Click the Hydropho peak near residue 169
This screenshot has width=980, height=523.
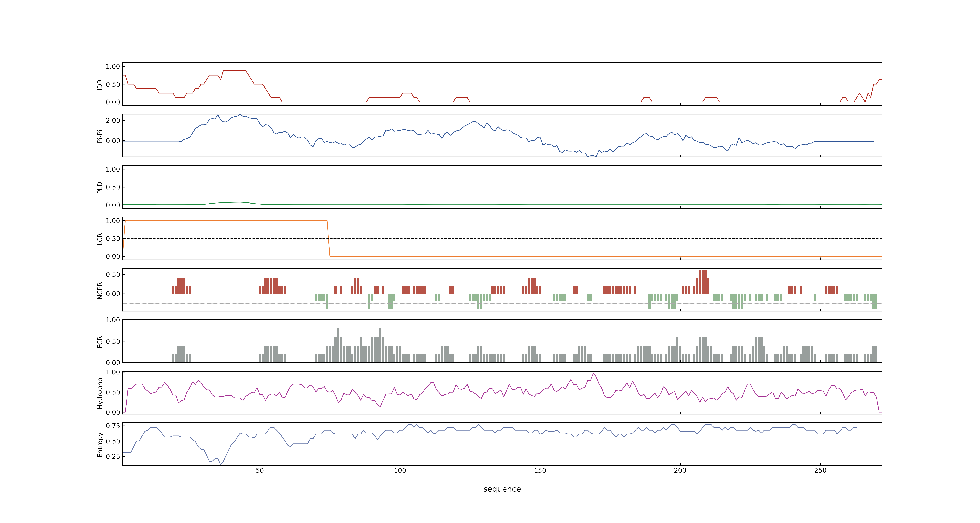pyautogui.click(x=593, y=373)
